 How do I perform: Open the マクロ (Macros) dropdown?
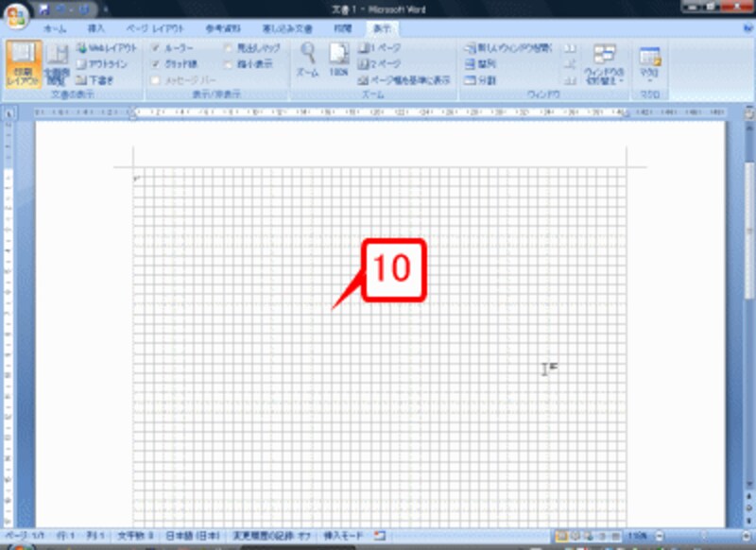pos(649,63)
